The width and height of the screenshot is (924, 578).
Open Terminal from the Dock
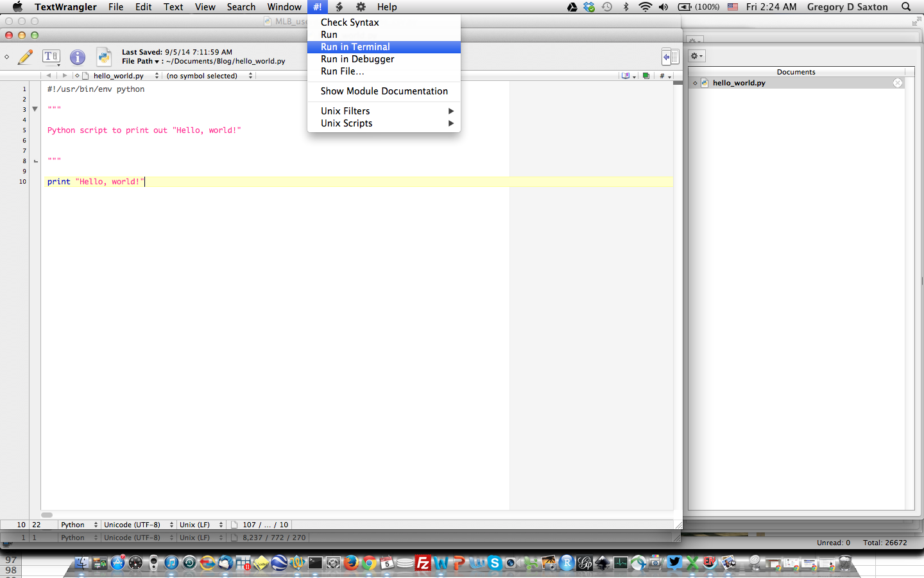coord(314,563)
